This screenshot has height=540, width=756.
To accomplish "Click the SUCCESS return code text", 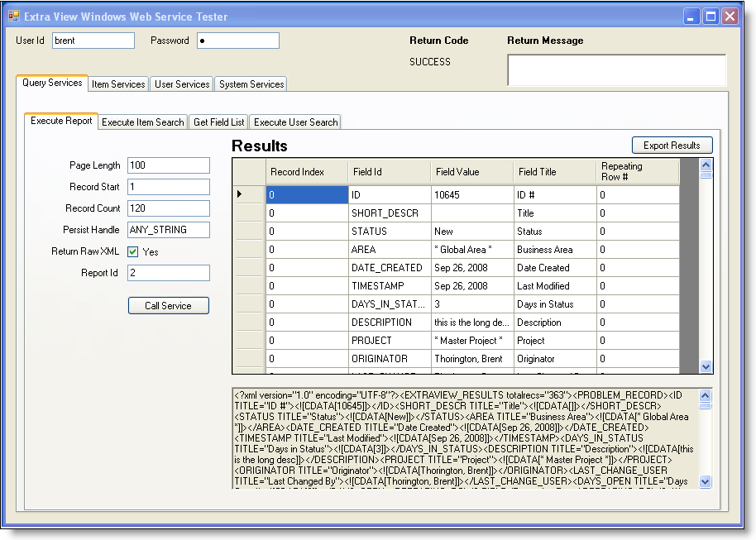I will click(x=430, y=62).
